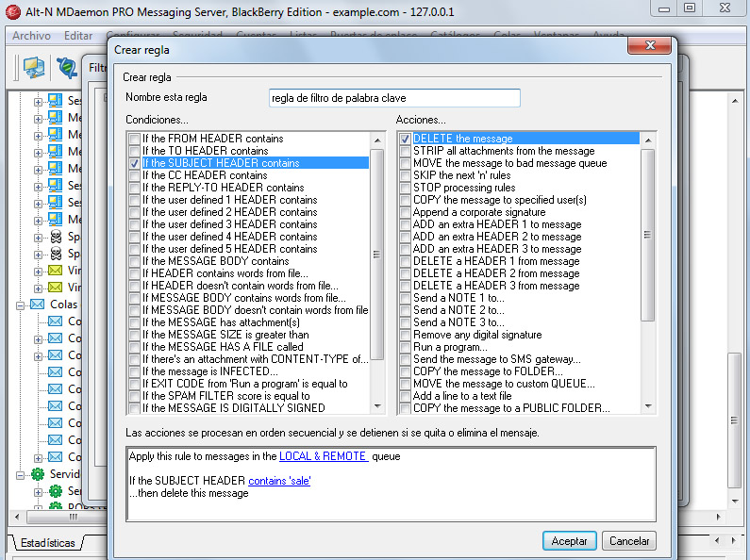The height and width of the screenshot is (560, 750).
Task: Click the green gear Servidores icon
Action: point(38,474)
